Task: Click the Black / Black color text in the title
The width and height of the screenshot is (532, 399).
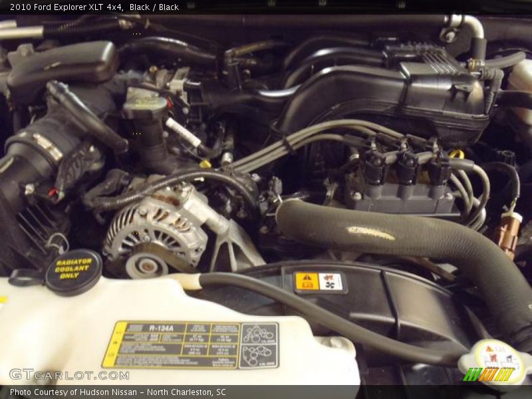Action: 154,7
